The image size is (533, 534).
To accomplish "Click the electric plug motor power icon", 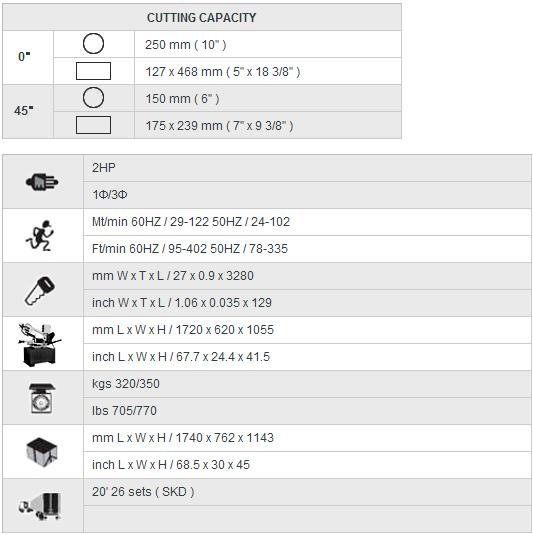I will coord(42,182).
